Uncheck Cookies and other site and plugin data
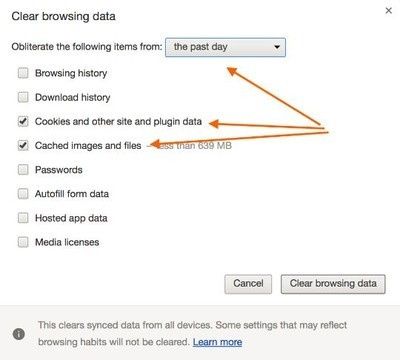Screen dimensions: 400x360 (x=23, y=121)
